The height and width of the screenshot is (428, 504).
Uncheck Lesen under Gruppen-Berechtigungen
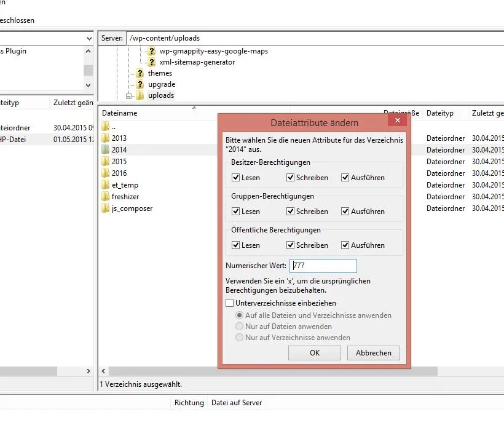(235, 212)
